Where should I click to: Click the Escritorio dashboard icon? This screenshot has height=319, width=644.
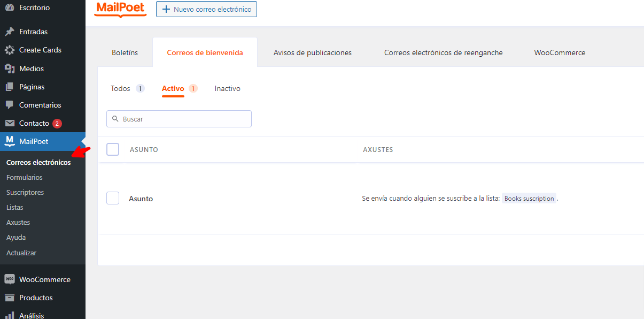coord(10,7)
